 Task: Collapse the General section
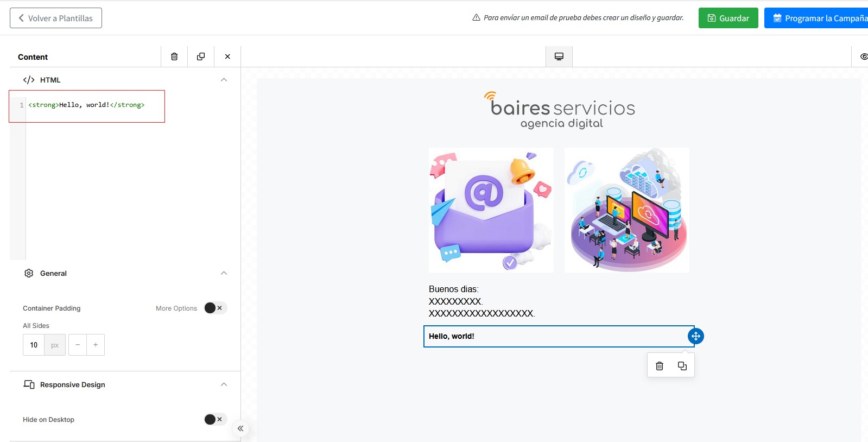click(x=224, y=273)
